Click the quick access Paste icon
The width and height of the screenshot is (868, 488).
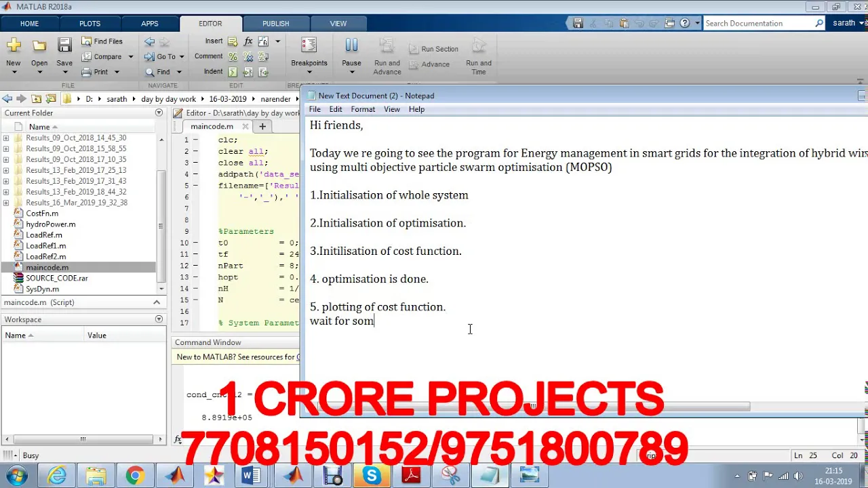coord(624,23)
